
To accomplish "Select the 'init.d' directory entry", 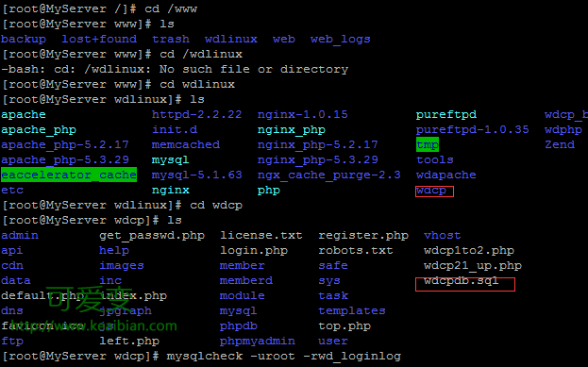I will (175, 129).
